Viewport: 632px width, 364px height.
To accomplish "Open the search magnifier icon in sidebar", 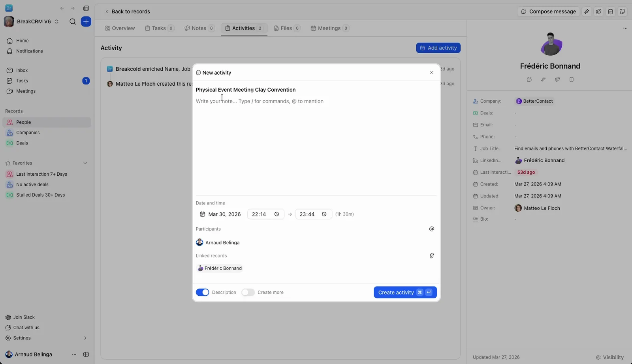I will click(x=73, y=21).
